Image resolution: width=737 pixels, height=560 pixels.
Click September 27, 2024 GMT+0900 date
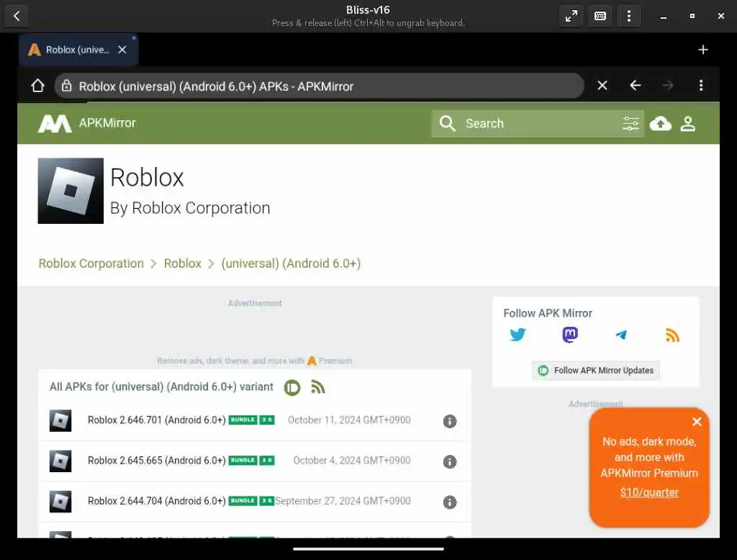click(x=343, y=501)
